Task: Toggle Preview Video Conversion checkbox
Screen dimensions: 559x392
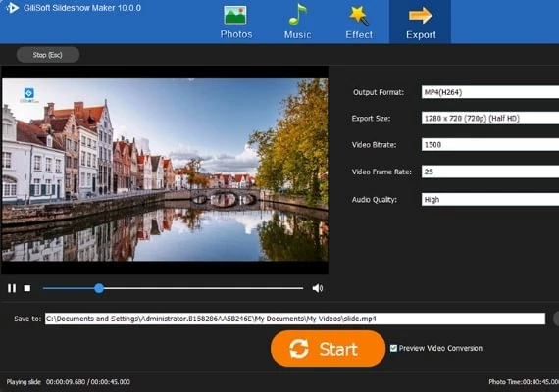Action: [393, 348]
